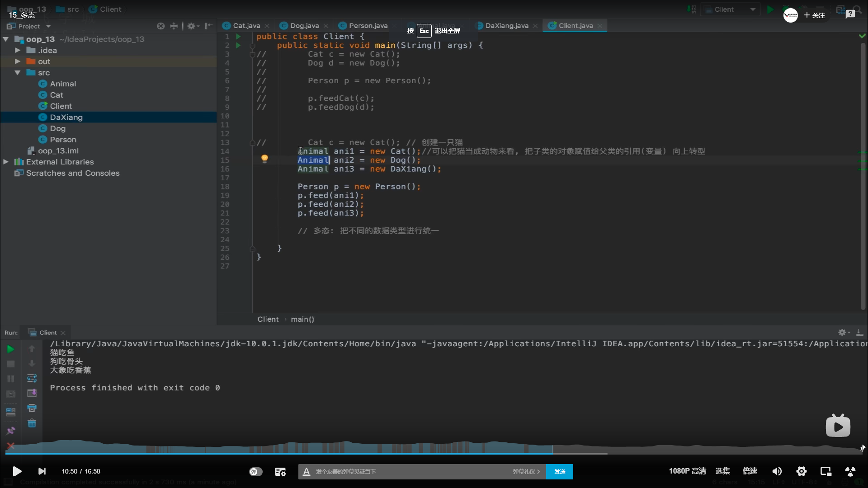868x488 pixels.
Task: Click the volume speaker icon
Action: pyautogui.click(x=777, y=471)
